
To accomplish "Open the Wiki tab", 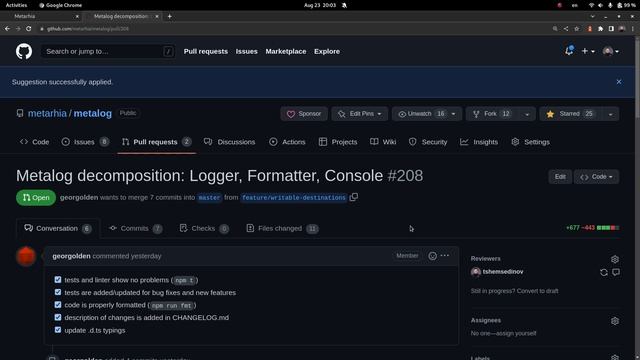I will 383,142.
